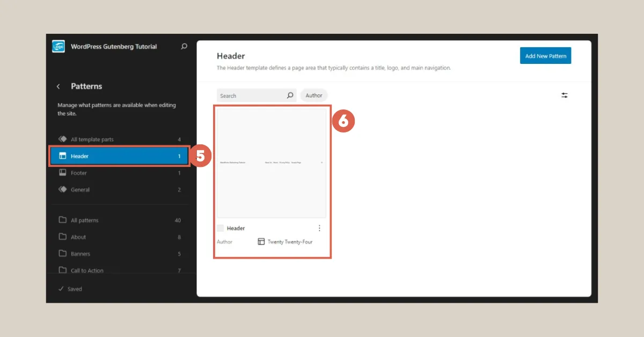Open the search magnifier in sidebar
The width and height of the screenshot is (644, 337).
184,47
